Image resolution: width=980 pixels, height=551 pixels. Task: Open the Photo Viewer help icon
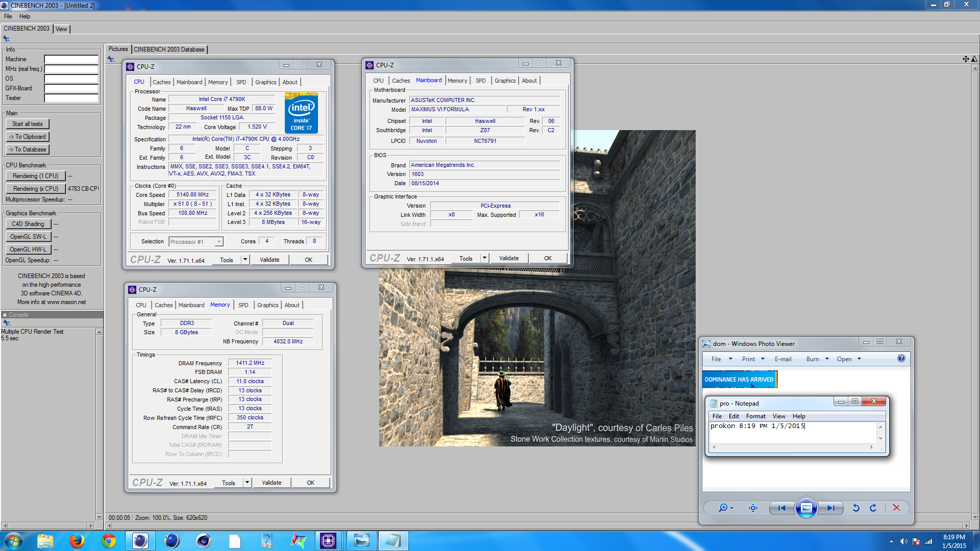point(901,358)
